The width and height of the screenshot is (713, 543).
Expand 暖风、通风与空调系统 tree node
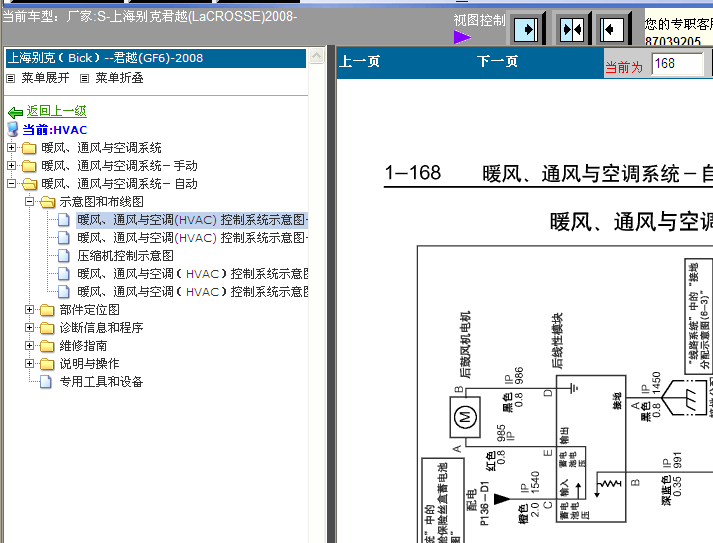12,148
